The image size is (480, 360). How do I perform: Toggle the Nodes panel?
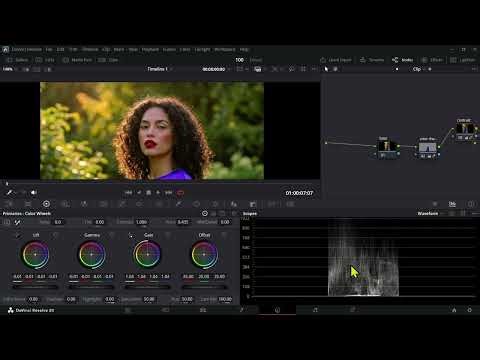pyautogui.click(x=403, y=60)
